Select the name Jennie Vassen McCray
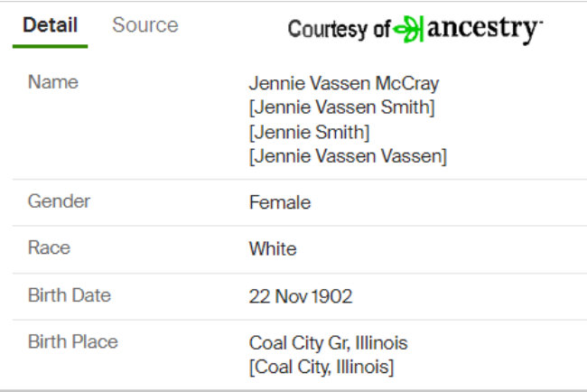This screenshot has width=587, height=392. point(344,83)
